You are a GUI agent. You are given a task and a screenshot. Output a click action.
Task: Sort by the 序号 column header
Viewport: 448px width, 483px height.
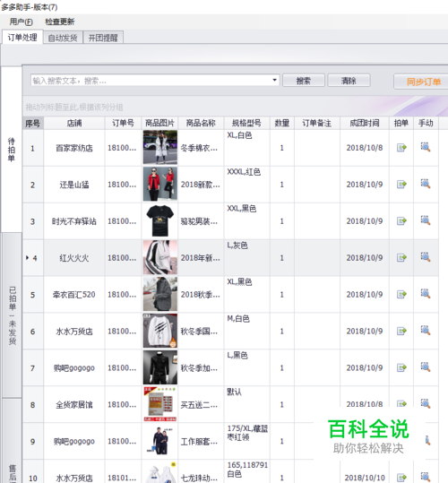pos(33,124)
